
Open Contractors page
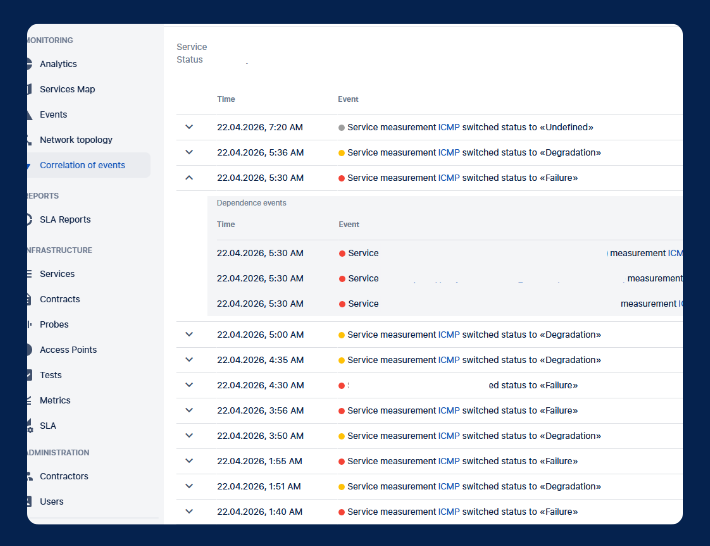coord(64,476)
